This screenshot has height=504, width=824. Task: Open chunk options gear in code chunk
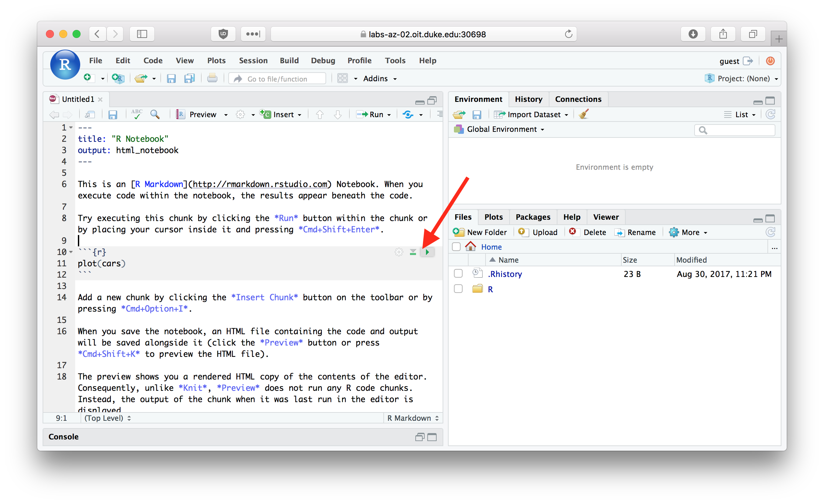pyautogui.click(x=399, y=252)
